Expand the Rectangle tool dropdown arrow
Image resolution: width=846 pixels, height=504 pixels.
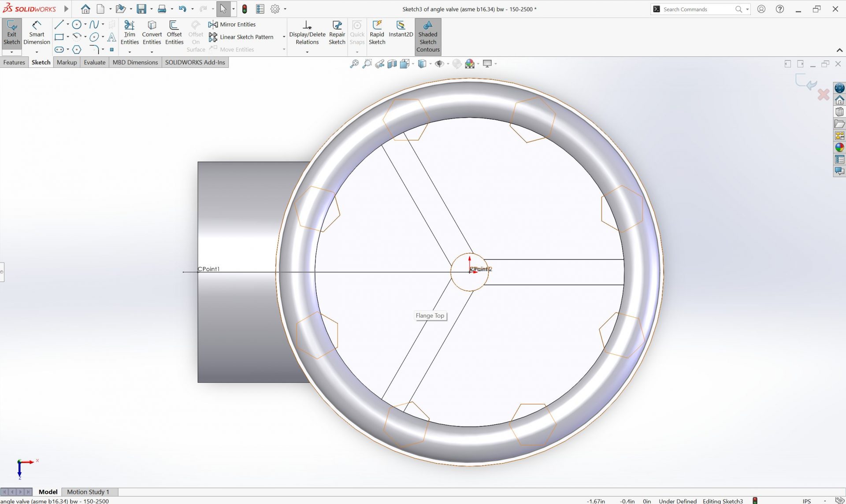pos(68,37)
